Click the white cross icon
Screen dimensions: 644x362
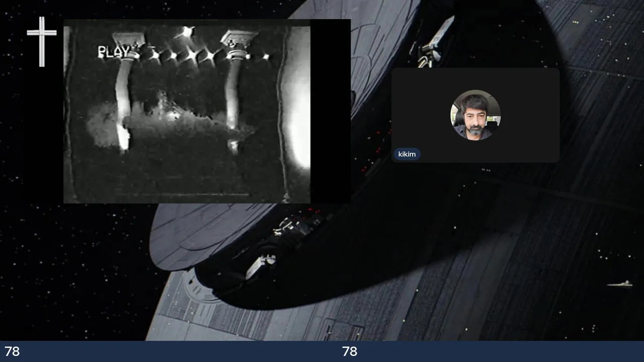tap(42, 42)
